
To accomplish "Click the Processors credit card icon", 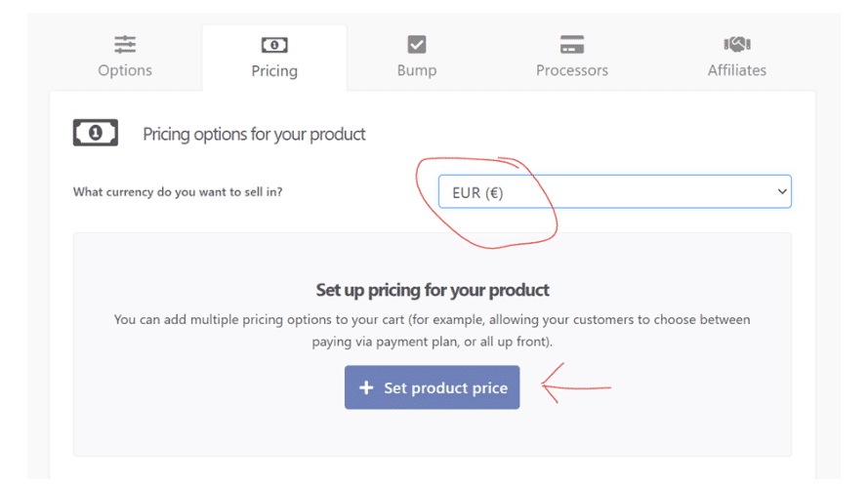I will [572, 45].
